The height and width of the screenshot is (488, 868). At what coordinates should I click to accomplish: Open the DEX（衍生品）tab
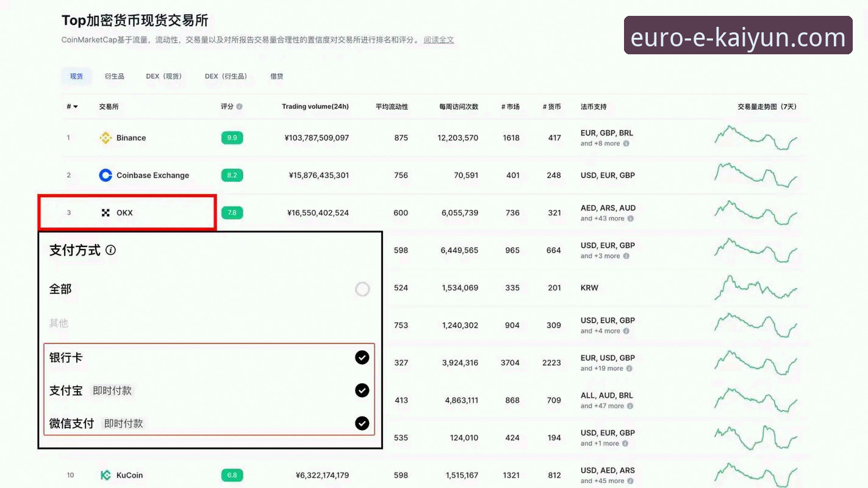point(226,76)
